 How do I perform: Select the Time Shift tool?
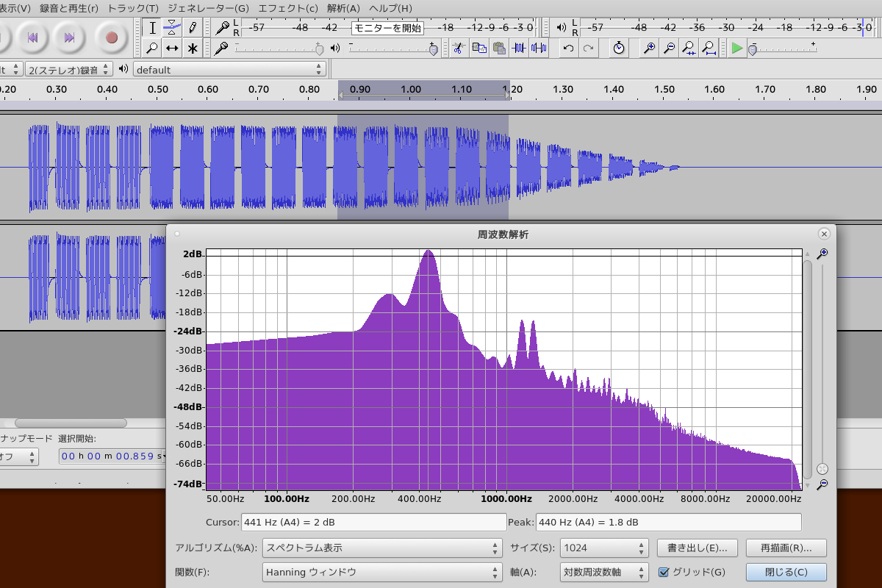(171, 49)
